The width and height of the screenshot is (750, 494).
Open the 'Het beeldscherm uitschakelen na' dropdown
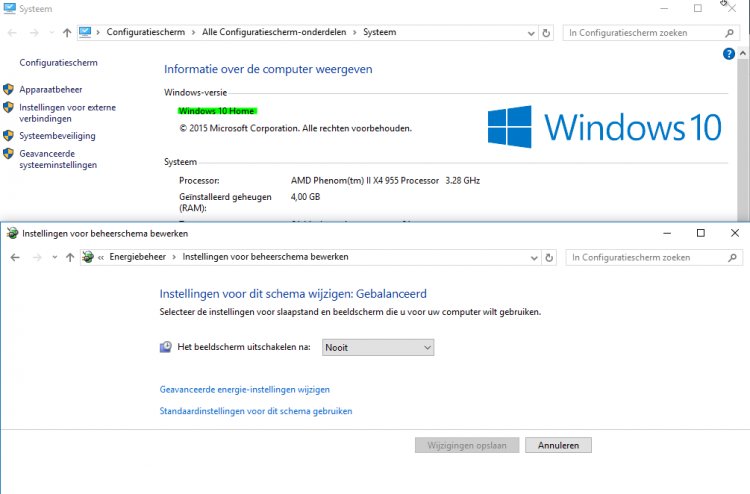coord(378,347)
